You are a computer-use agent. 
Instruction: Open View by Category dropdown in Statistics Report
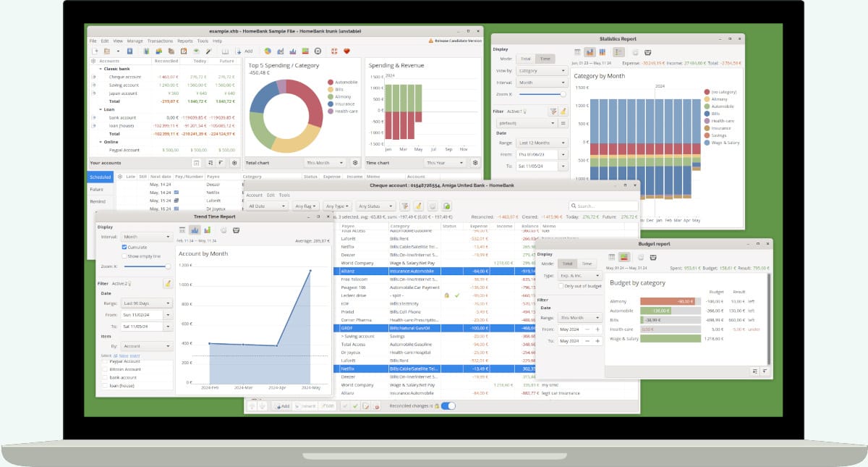542,71
